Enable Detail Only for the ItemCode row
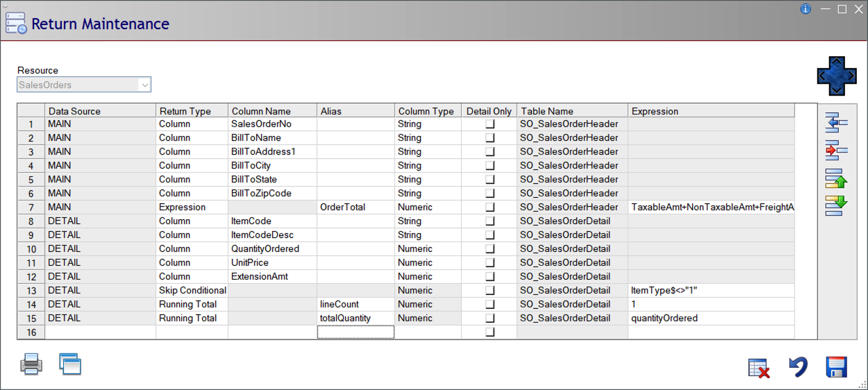Image resolution: width=868 pixels, height=390 pixels. (490, 221)
